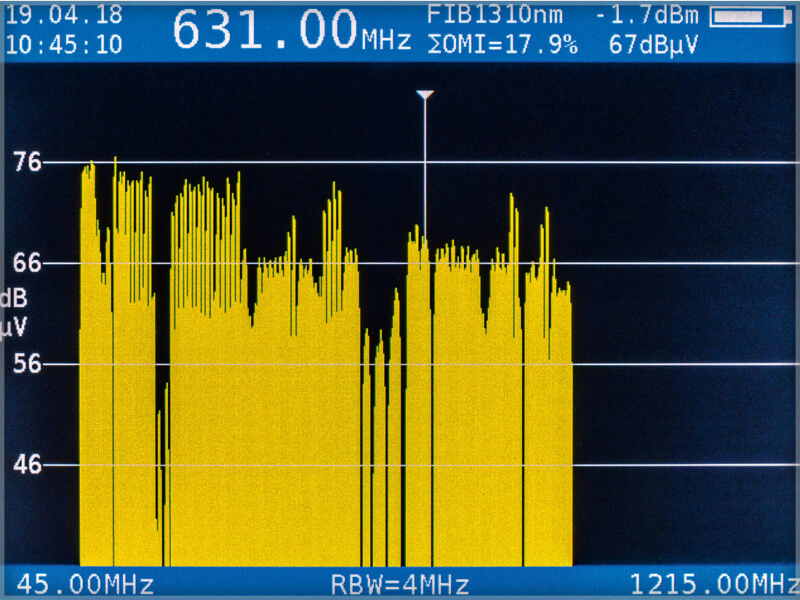Click the 56 level axis label

coord(27,364)
